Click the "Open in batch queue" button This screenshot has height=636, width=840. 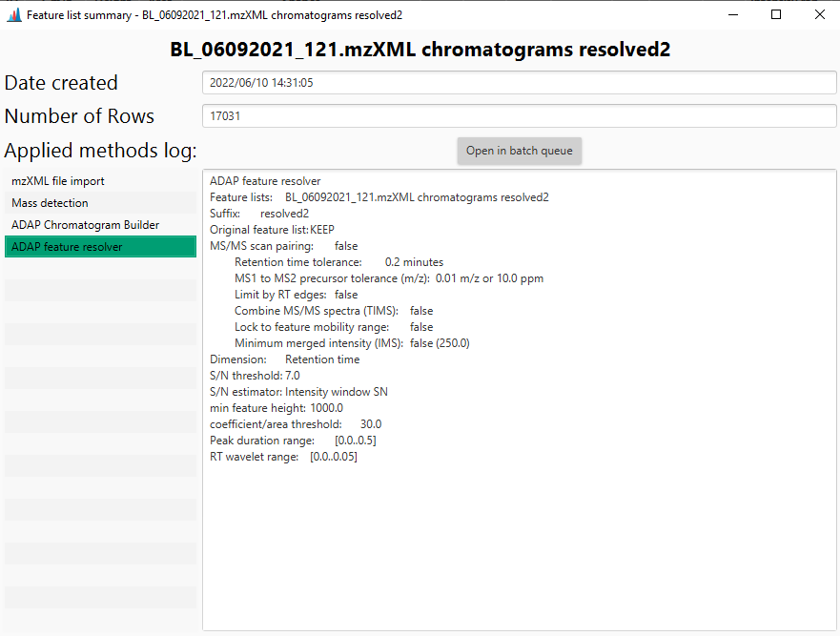tap(519, 151)
